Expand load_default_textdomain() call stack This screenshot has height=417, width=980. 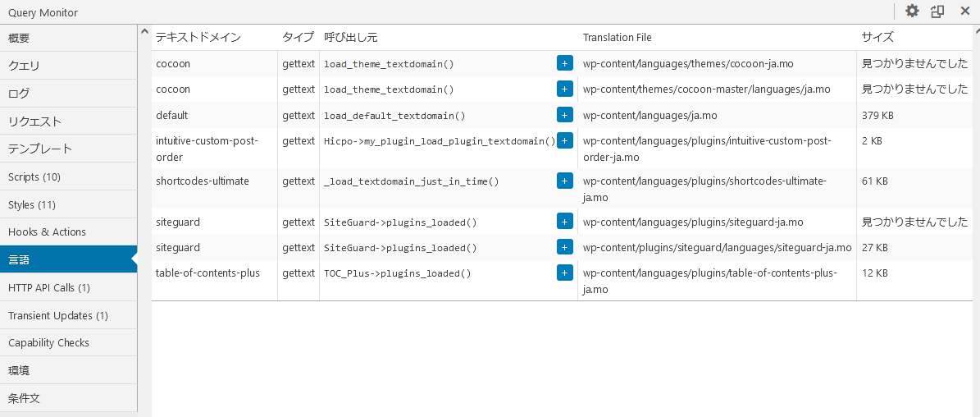564,115
